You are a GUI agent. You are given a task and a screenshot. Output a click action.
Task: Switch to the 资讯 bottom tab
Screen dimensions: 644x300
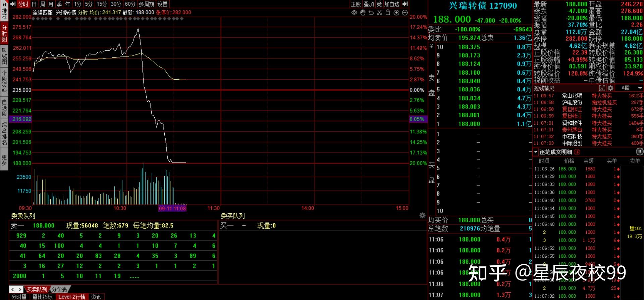pos(96,297)
